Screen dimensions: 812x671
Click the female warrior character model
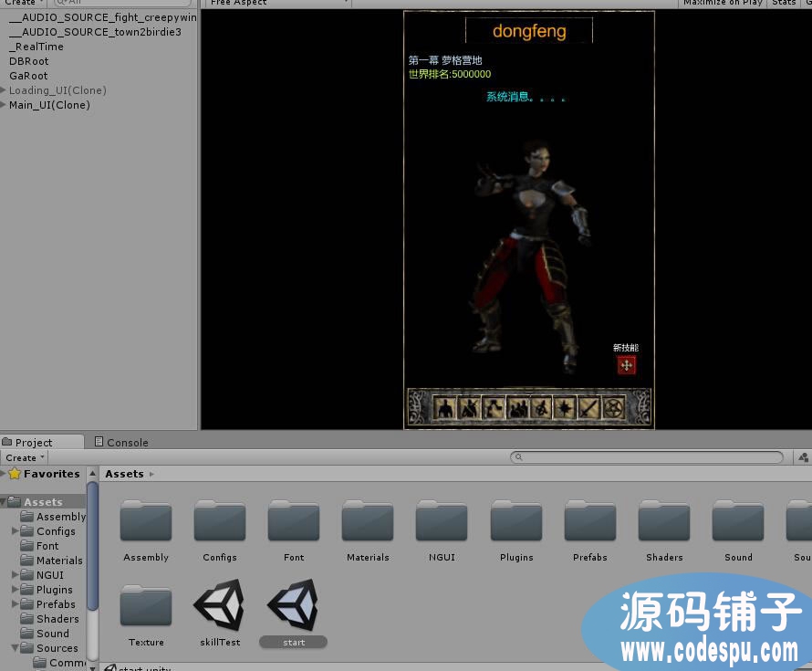531,257
